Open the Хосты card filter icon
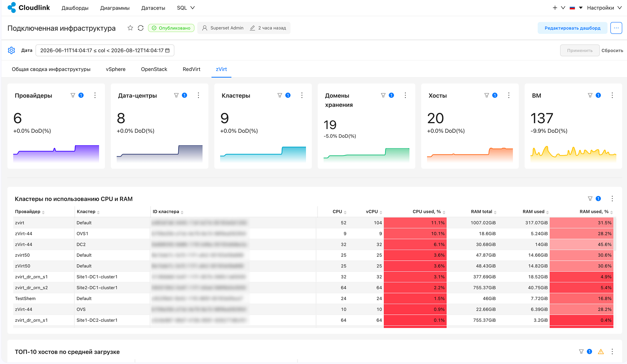The image size is (627, 364). 487,95
